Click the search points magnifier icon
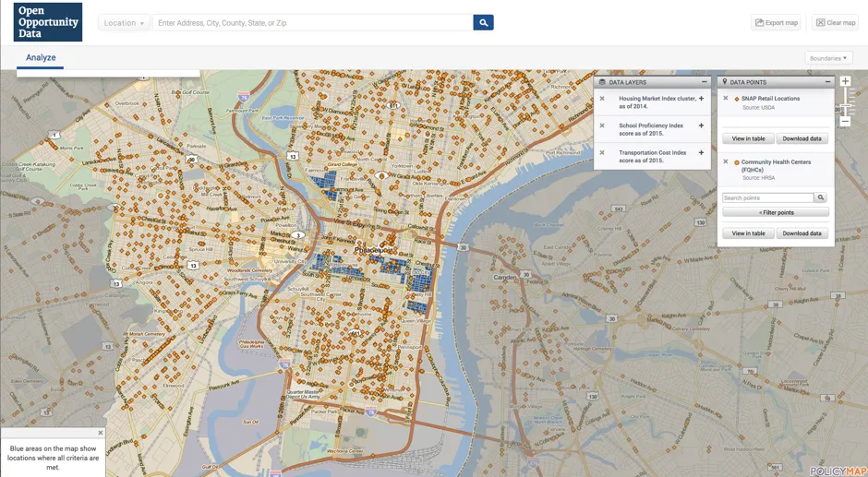This screenshot has width=868, height=477. click(821, 197)
